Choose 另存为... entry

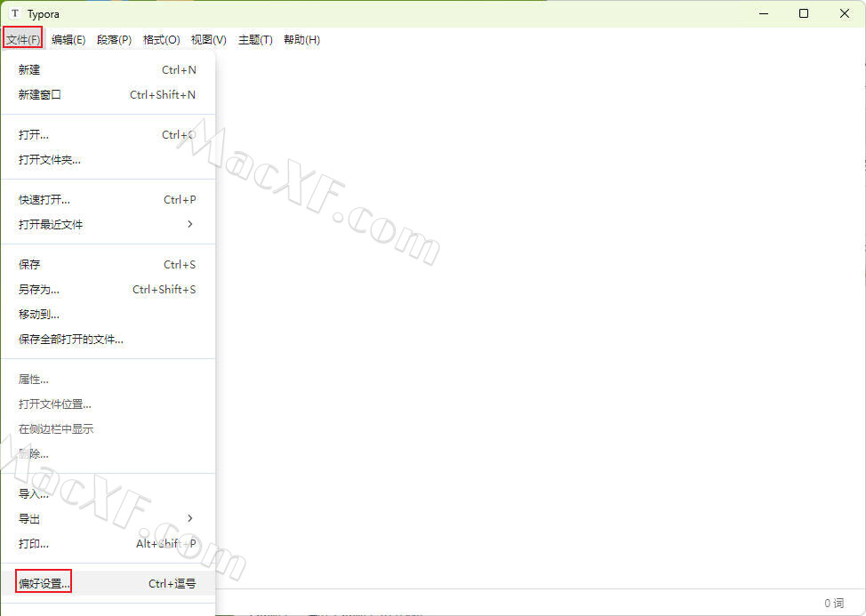[x=108, y=289]
